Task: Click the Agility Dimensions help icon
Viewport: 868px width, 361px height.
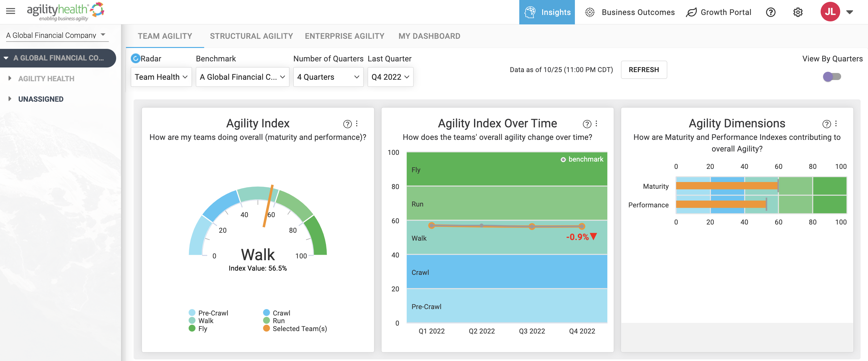Action: click(x=826, y=124)
